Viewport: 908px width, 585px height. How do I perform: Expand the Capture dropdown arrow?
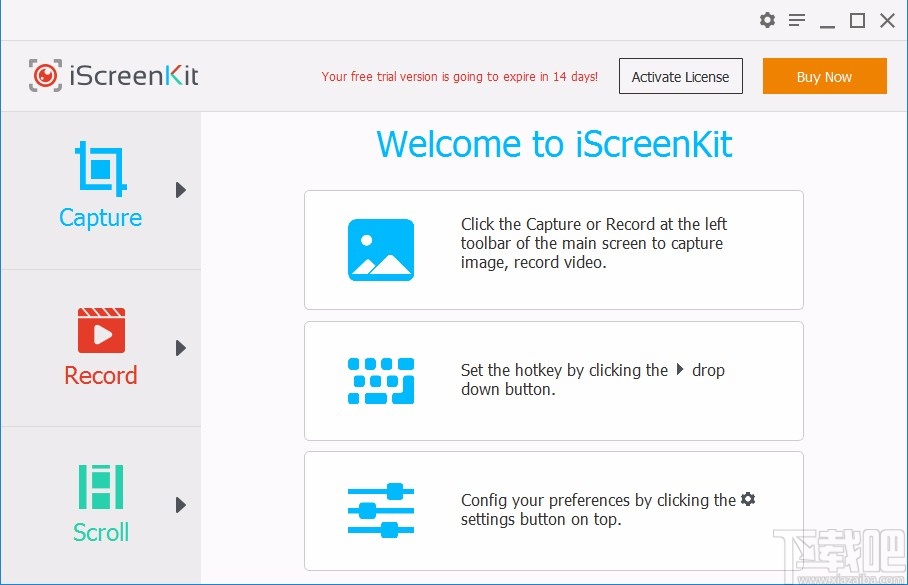181,190
